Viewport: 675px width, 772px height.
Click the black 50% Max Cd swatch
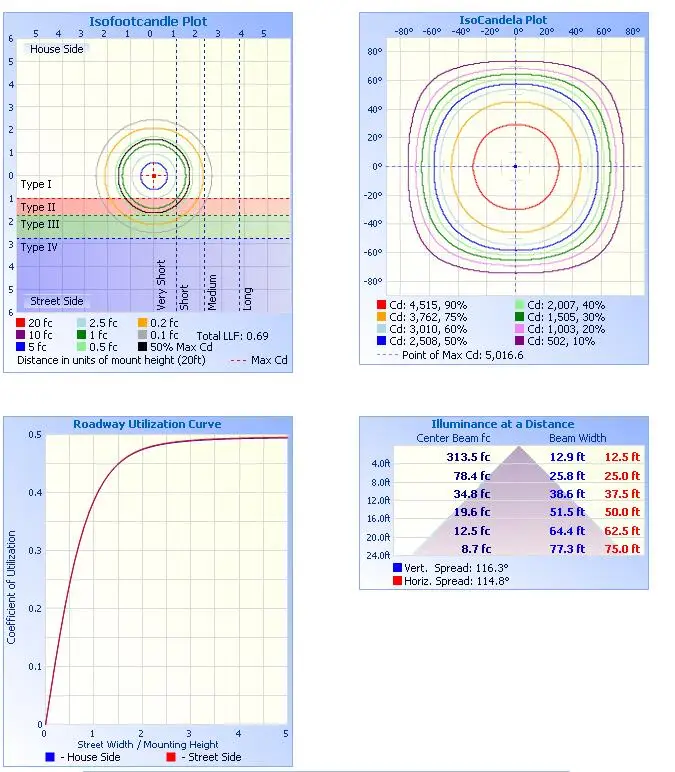[x=142, y=347]
